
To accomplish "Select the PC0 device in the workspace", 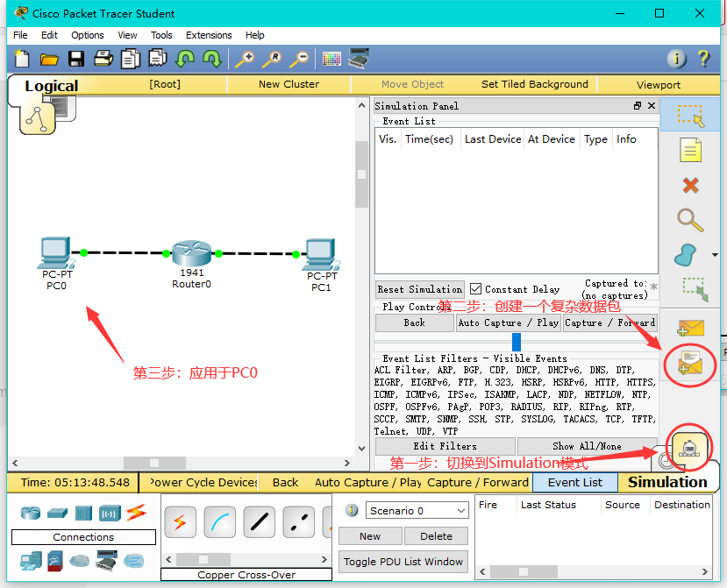I will (57, 253).
